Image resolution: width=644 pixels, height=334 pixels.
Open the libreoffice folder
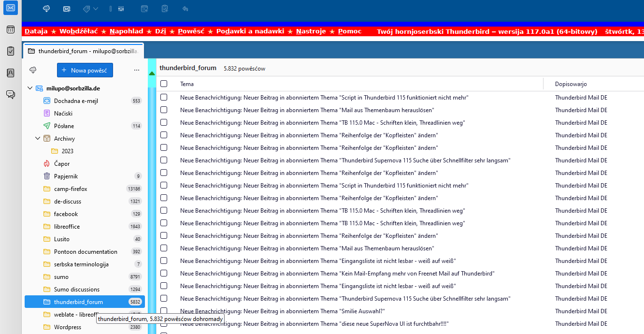[85, 227]
